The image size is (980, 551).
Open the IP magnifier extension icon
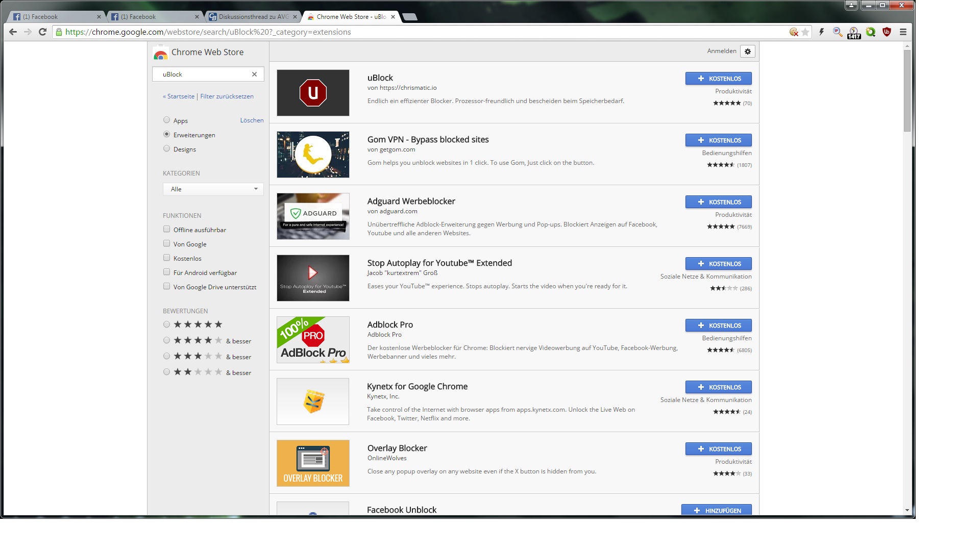[838, 32]
